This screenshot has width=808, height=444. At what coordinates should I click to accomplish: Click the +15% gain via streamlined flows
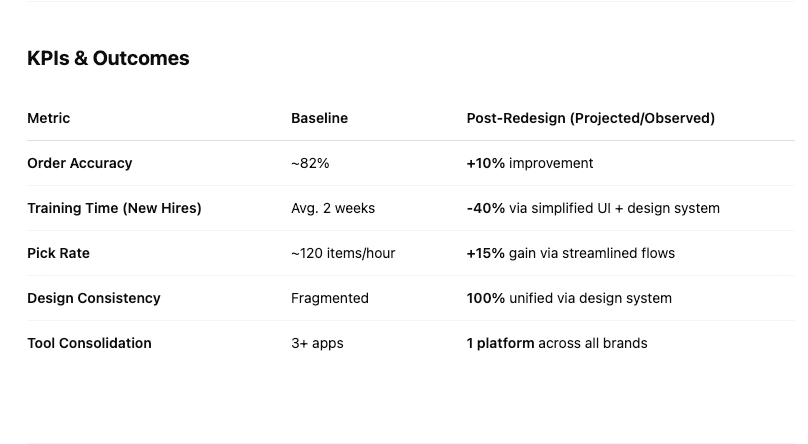click(570, 253)
